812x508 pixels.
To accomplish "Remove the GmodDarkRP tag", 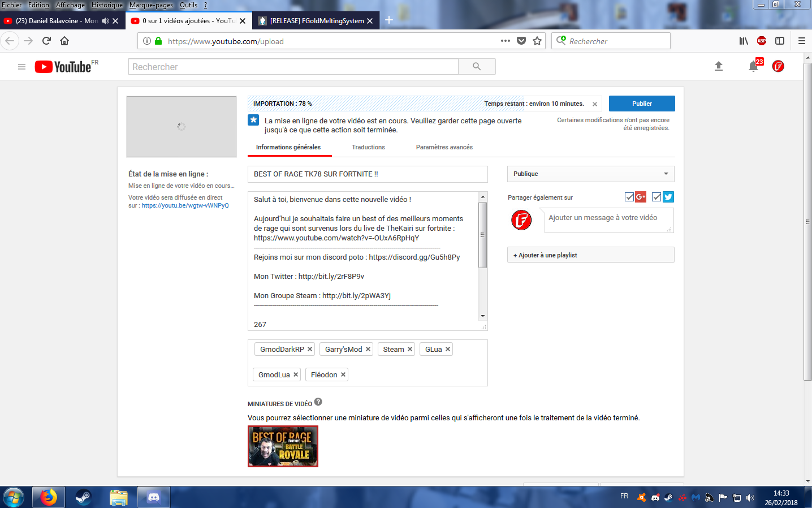I will point(310,349).
